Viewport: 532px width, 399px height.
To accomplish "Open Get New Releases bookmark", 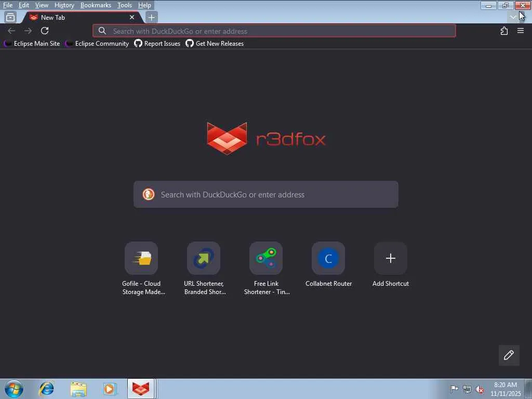I will (215, 44).
